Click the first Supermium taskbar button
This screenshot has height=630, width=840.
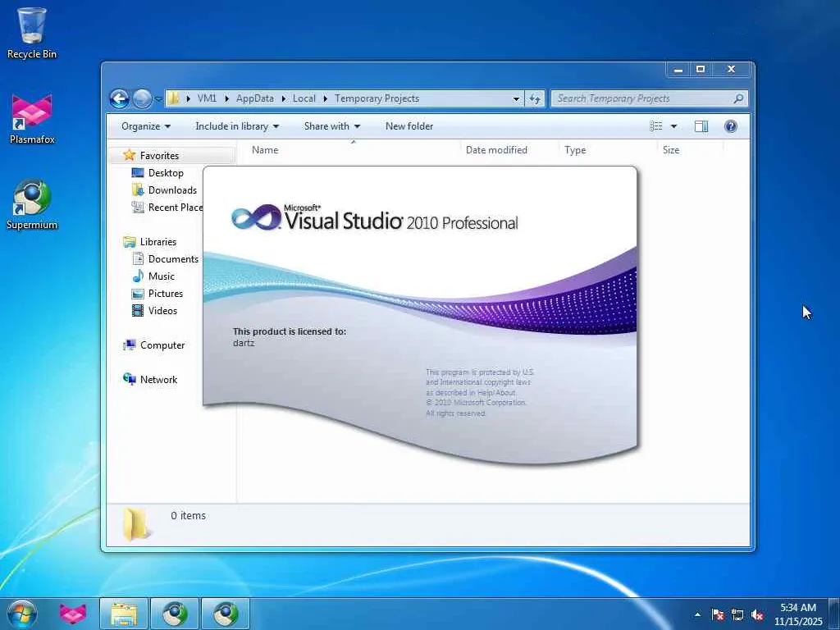tap(175, 614)
